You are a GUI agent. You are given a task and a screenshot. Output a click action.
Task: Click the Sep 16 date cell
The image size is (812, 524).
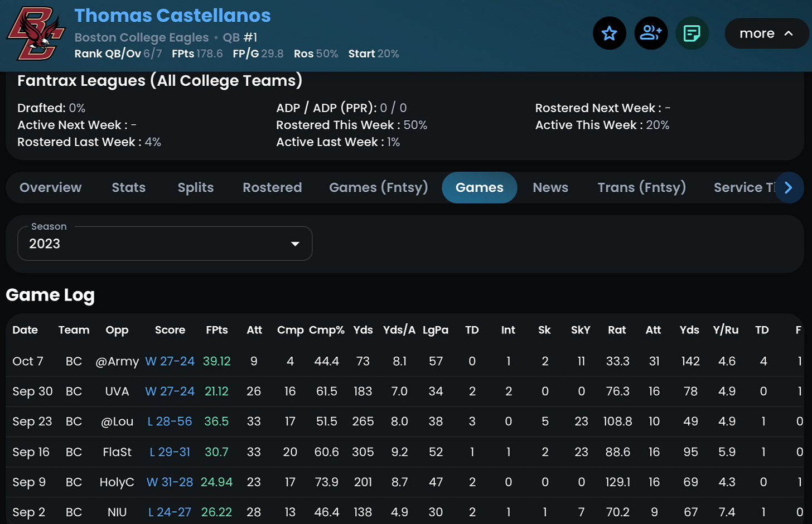point(31,452)
